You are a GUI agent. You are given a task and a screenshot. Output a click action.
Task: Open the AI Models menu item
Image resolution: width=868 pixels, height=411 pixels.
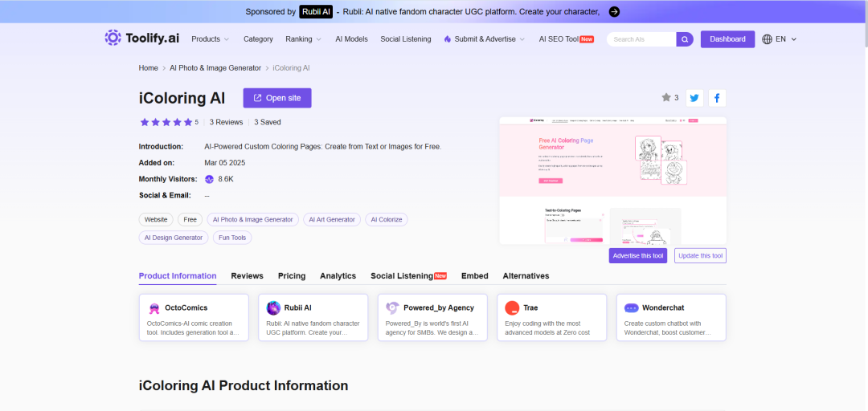coord(351,39)
